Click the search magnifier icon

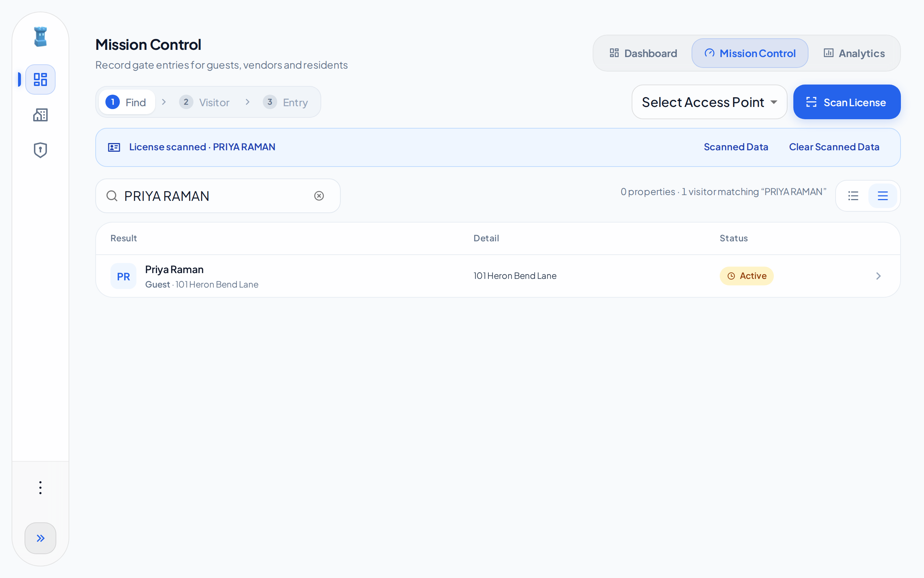click(x=112, y=196)
